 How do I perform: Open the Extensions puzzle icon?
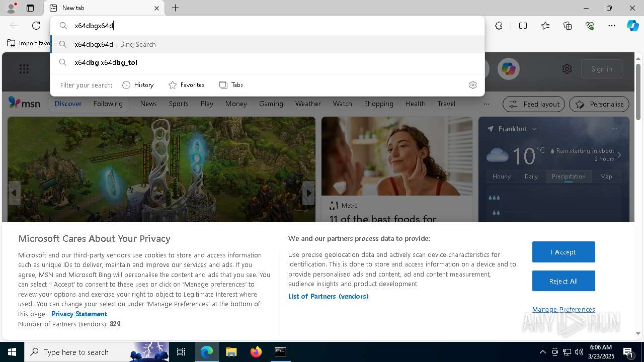point(499,26)
